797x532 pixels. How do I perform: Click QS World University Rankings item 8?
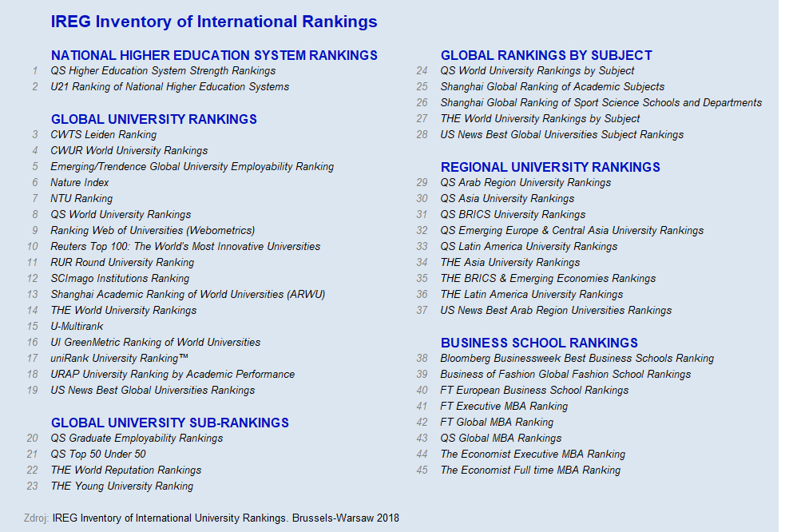pos(121,215)
